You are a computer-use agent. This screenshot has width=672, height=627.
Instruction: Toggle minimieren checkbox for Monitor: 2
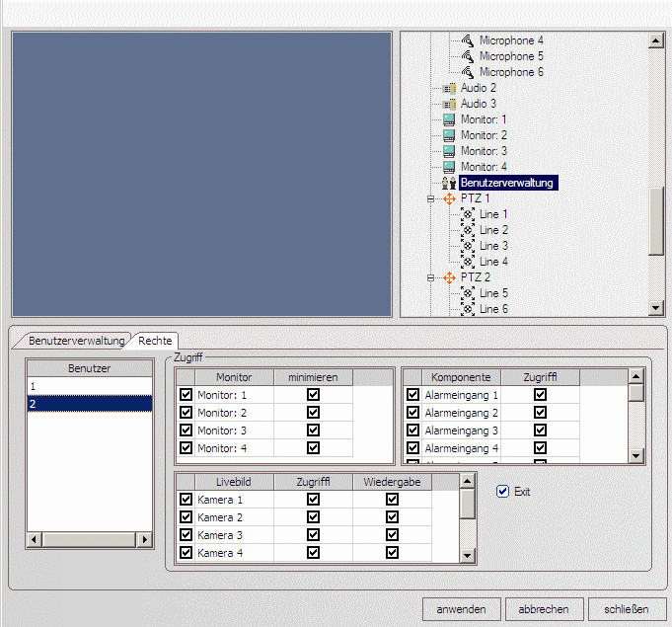click(x=313, y=413)
